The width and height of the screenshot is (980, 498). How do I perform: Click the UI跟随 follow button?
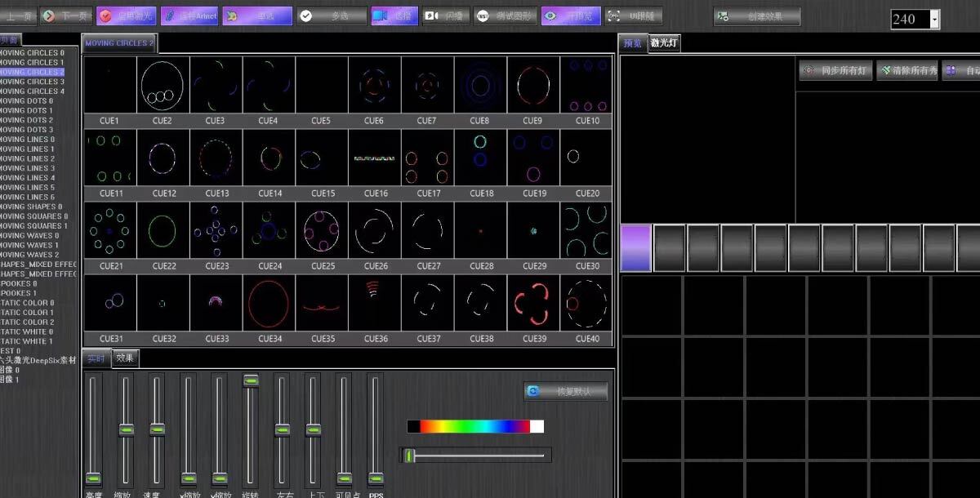click(634, 16)
